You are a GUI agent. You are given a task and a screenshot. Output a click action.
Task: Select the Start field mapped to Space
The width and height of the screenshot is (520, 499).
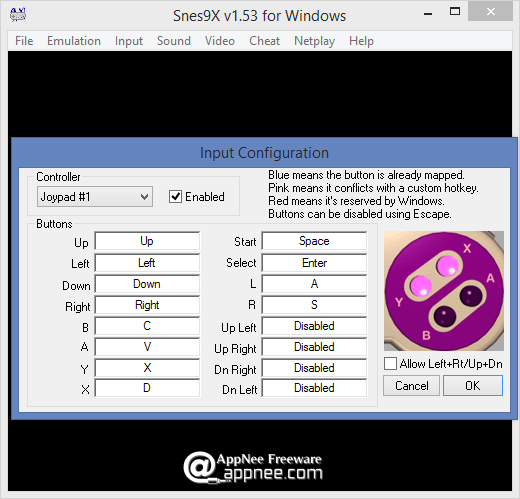coord(314,241)
